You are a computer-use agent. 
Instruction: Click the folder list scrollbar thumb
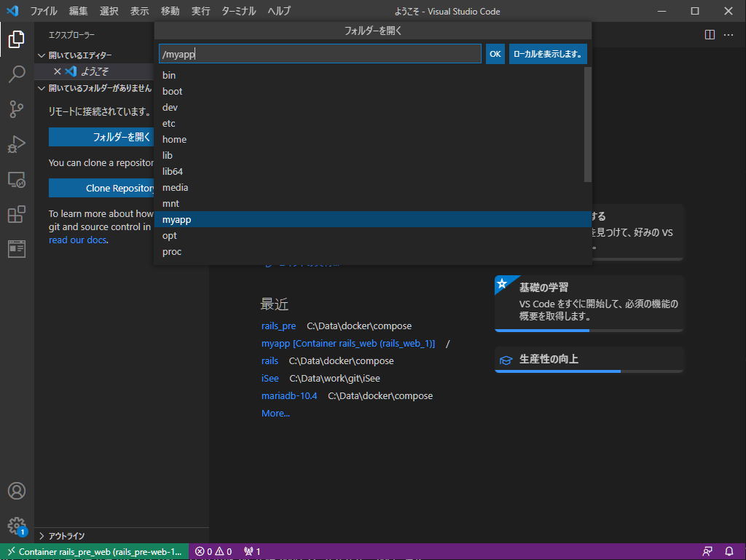click(588, 125)
